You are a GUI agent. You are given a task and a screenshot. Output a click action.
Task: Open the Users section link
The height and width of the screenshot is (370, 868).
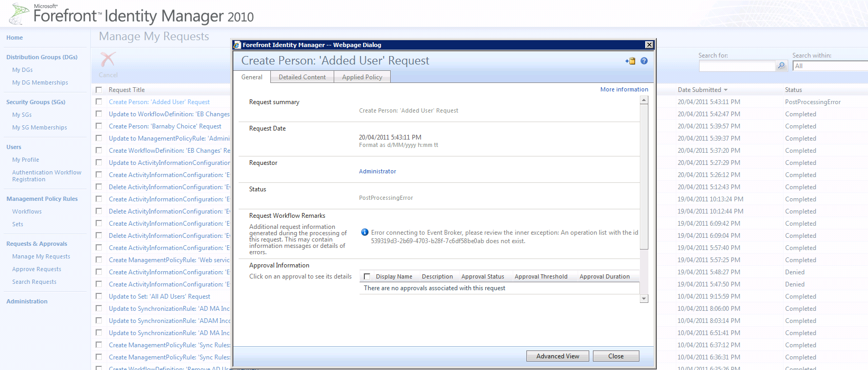(14, 147)
